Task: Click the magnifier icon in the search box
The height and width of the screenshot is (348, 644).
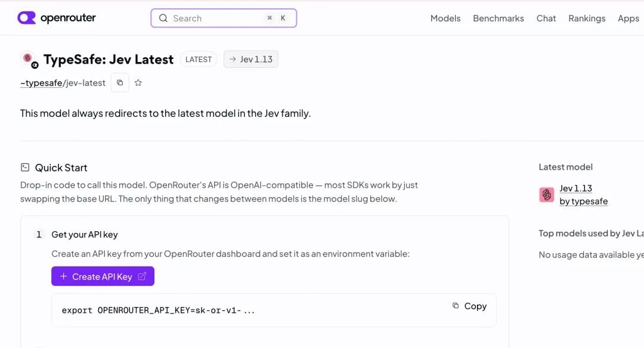Action: coord(163,18)
